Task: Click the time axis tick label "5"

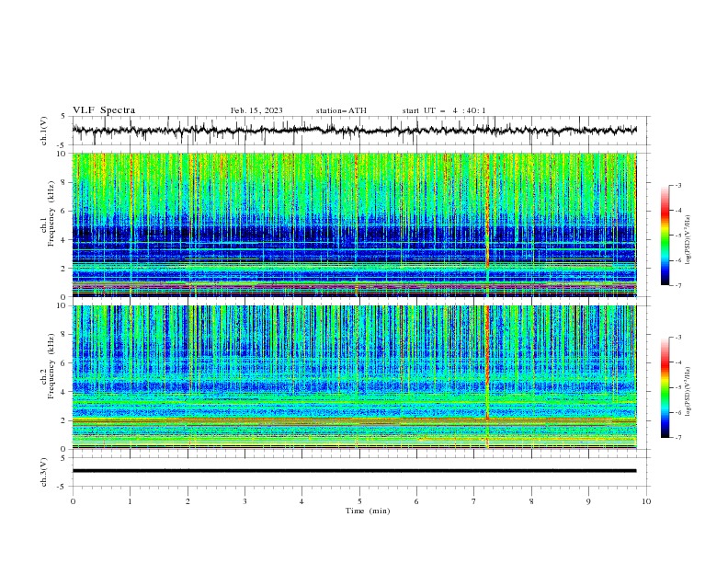Action: click(359, 501)
